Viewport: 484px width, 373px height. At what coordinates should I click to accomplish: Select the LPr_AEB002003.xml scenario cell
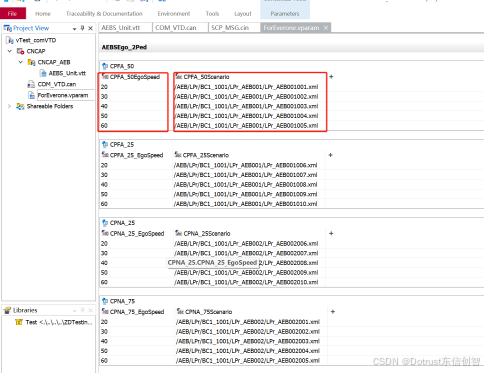248,341
